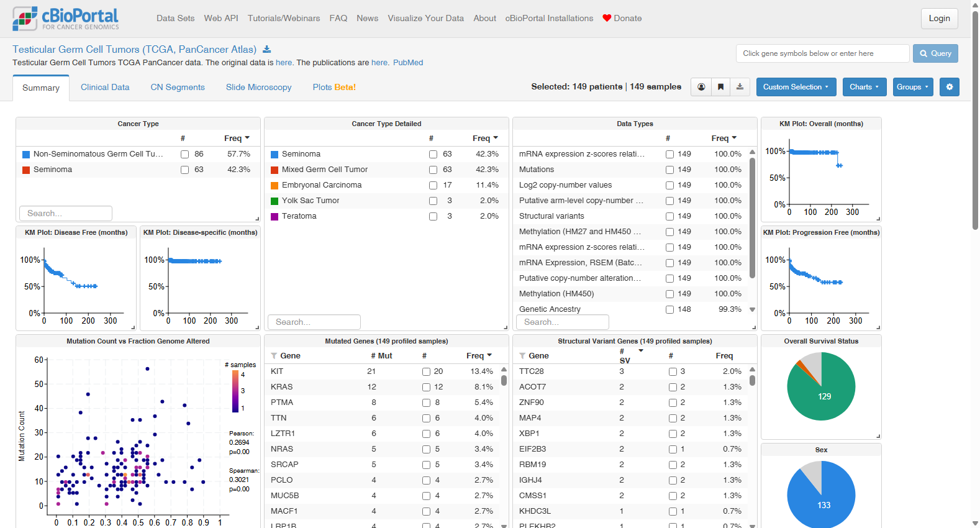Click the Query button
Viewport: 980px width, 528px height.
tap(935, 53)
